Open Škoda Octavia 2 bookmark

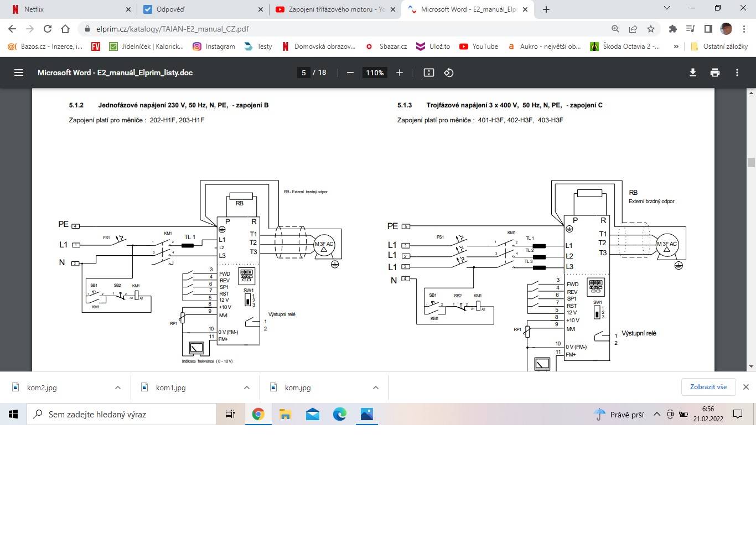click(x=625, y=46)
